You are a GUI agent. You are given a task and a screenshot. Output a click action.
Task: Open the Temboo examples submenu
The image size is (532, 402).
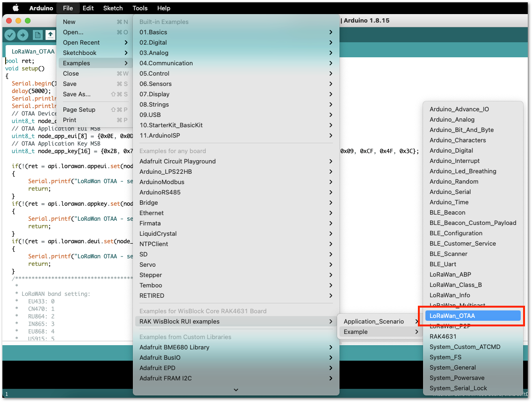[236, 286]
